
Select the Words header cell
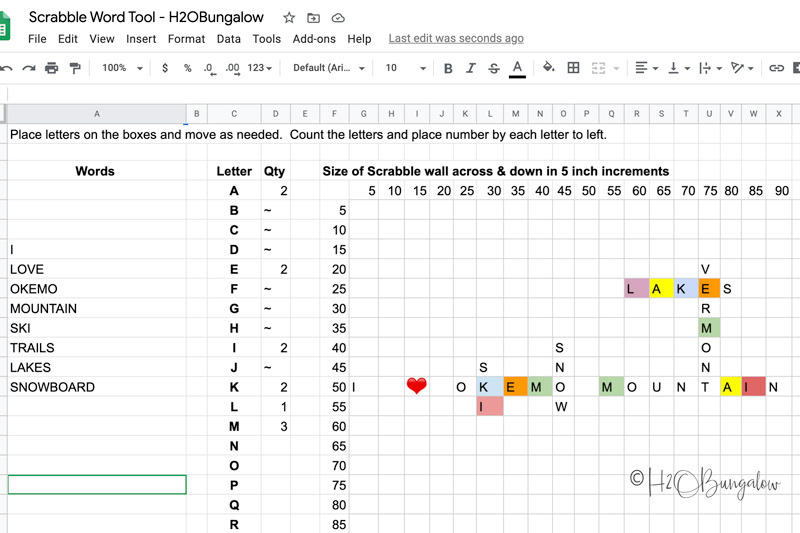coord(97,171)
